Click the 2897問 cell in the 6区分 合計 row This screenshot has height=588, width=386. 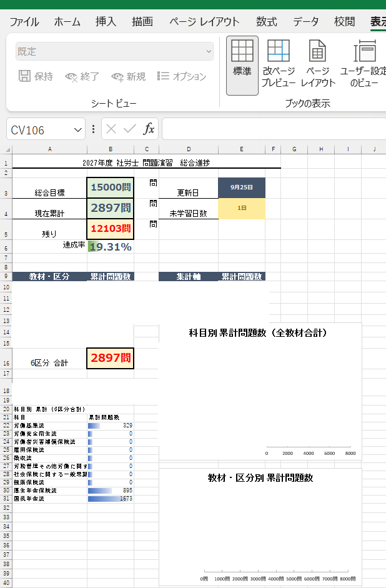[x=111, y=358]
